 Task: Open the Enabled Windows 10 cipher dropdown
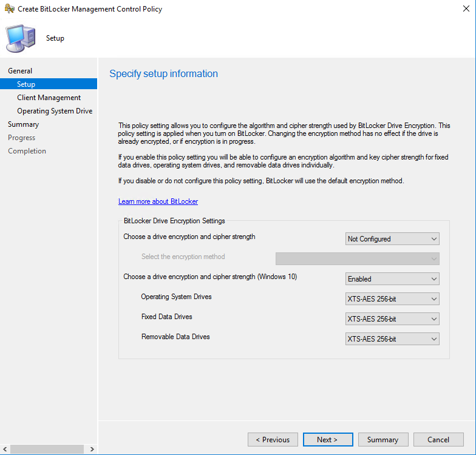(x=392, y=279)
